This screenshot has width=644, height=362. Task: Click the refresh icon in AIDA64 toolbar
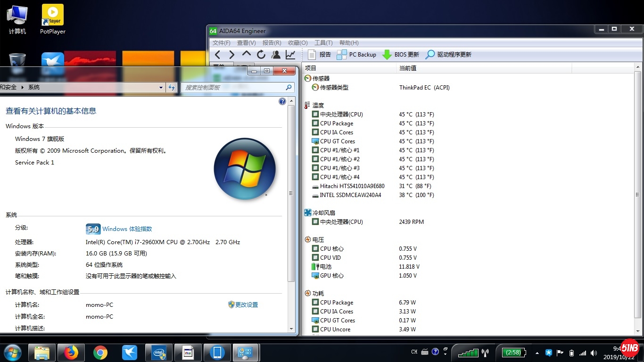click(x=261, y=55)
